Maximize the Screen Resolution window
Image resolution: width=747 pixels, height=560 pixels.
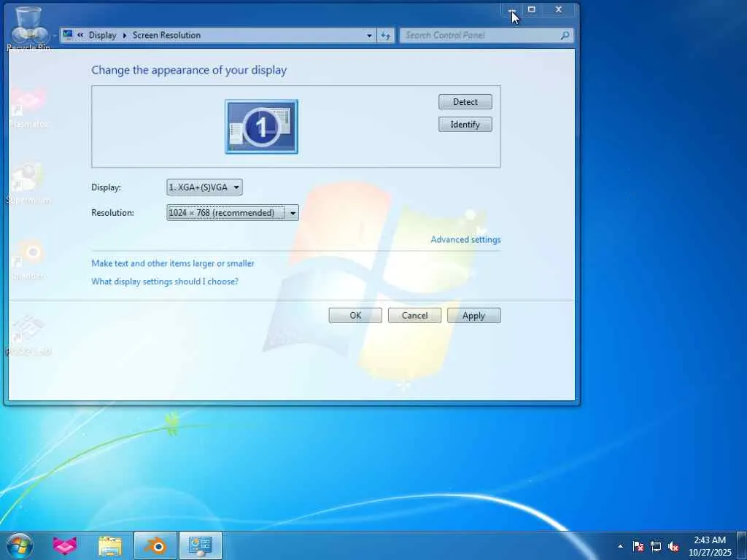click(532, 9)
